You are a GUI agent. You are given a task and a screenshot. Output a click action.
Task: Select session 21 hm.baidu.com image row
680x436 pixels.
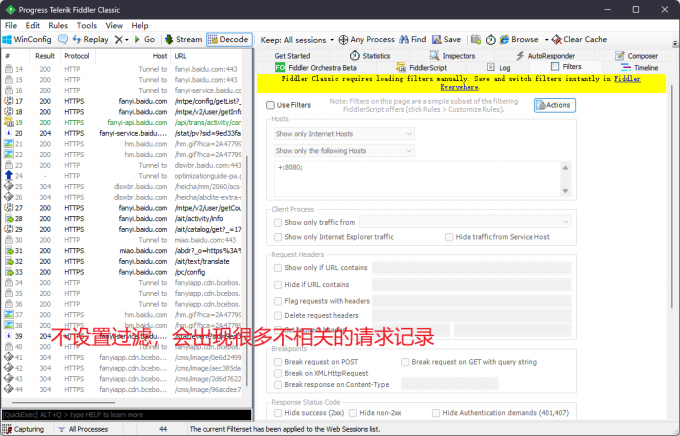123,144
